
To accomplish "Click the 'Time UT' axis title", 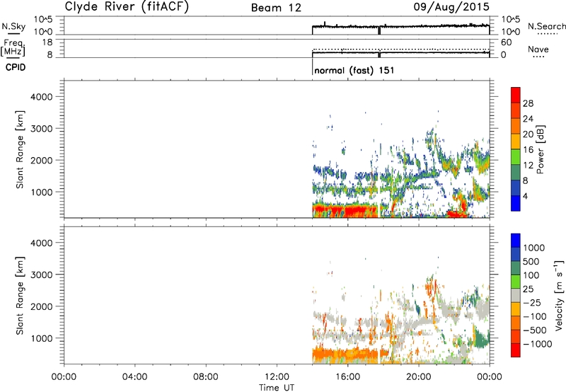I will point(277,388).
